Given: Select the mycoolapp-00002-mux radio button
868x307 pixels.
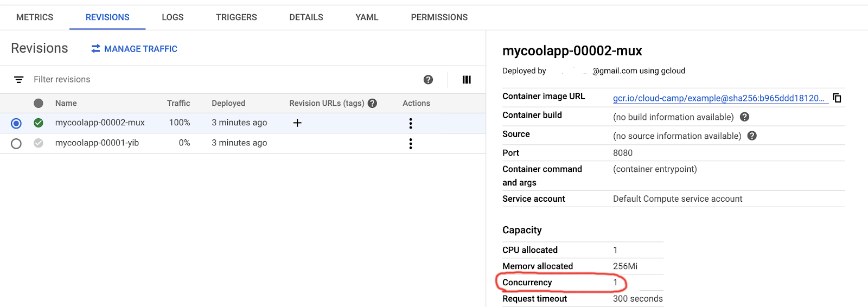Looking at the screenshot, I should coord(16,124).
